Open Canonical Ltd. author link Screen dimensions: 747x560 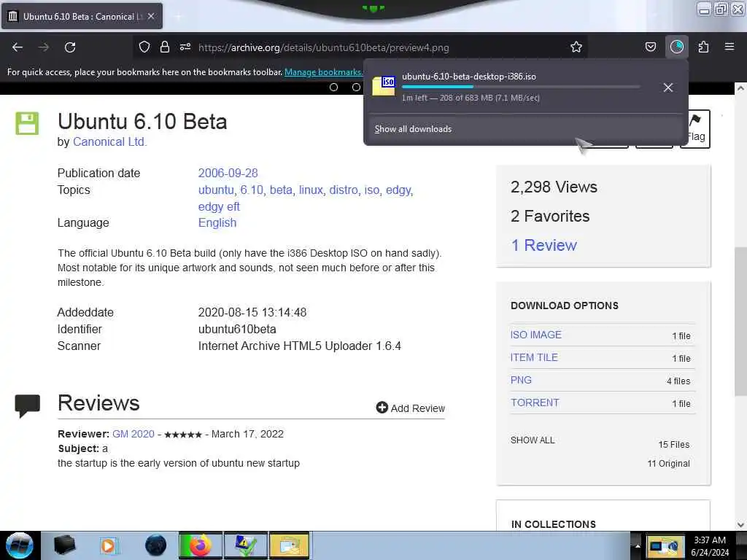click(x=109, y=142)
